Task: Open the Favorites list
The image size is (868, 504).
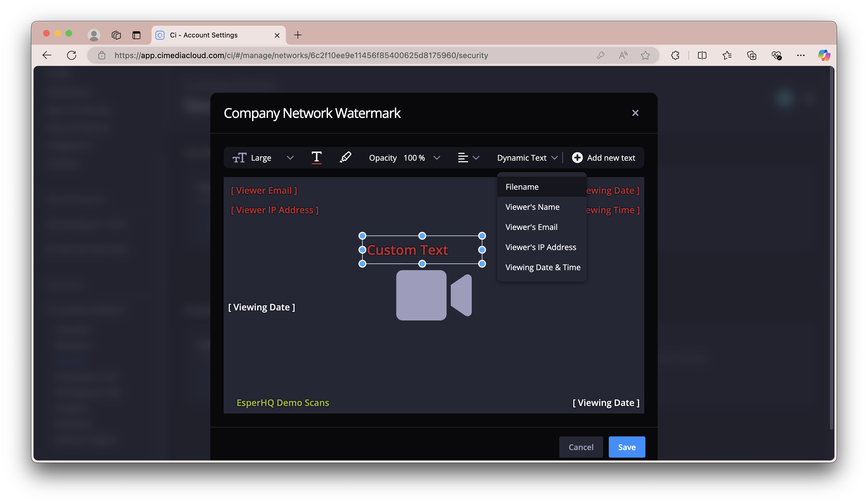Action: [727, 55]
